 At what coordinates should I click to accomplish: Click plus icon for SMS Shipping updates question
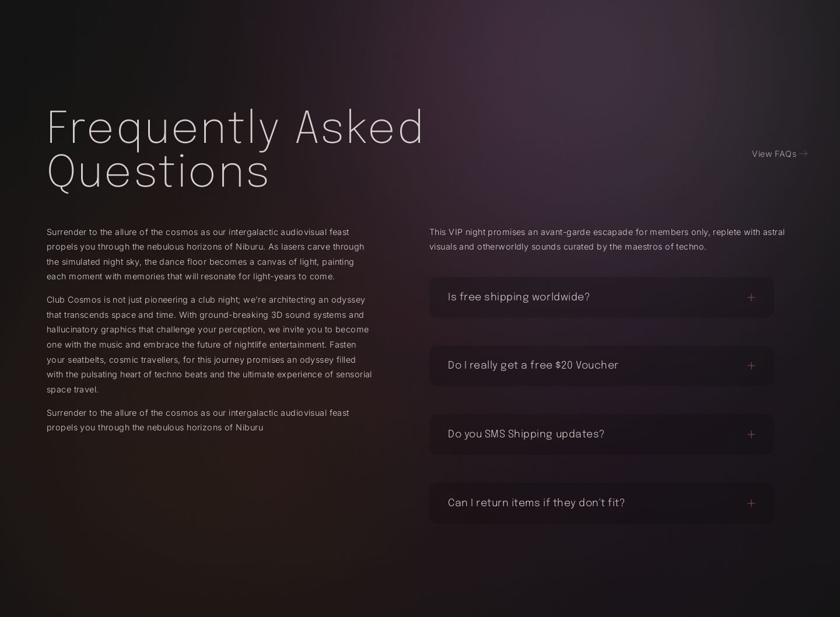[751, 434]
